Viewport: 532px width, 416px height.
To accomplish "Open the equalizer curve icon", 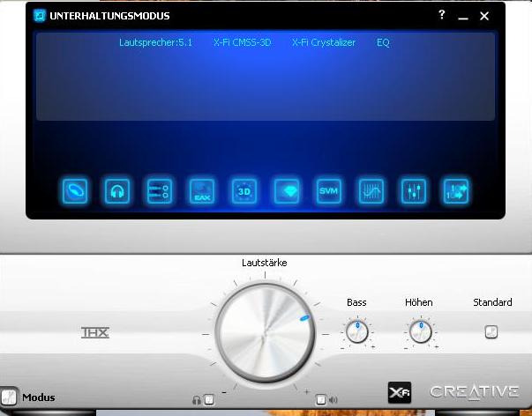I will click(x=371, y=191).
